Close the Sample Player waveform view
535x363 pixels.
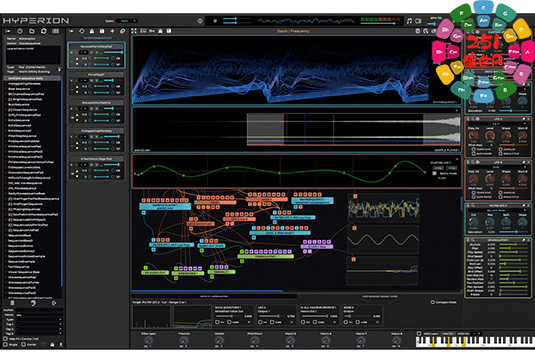click(457, 111)
